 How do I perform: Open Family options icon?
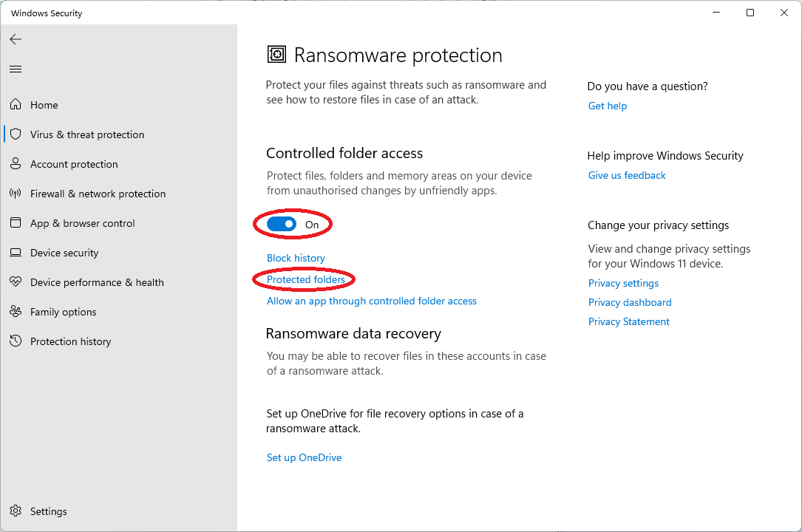point(16,312)
